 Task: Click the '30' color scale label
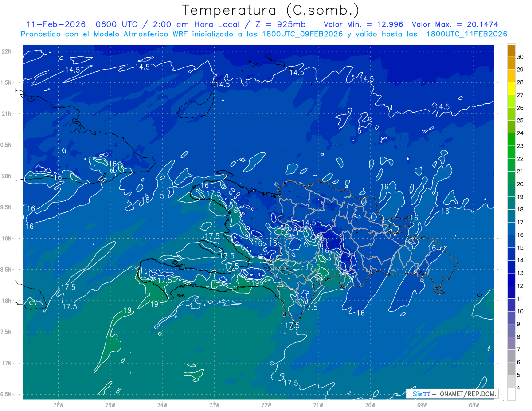[x=520, y=57]
